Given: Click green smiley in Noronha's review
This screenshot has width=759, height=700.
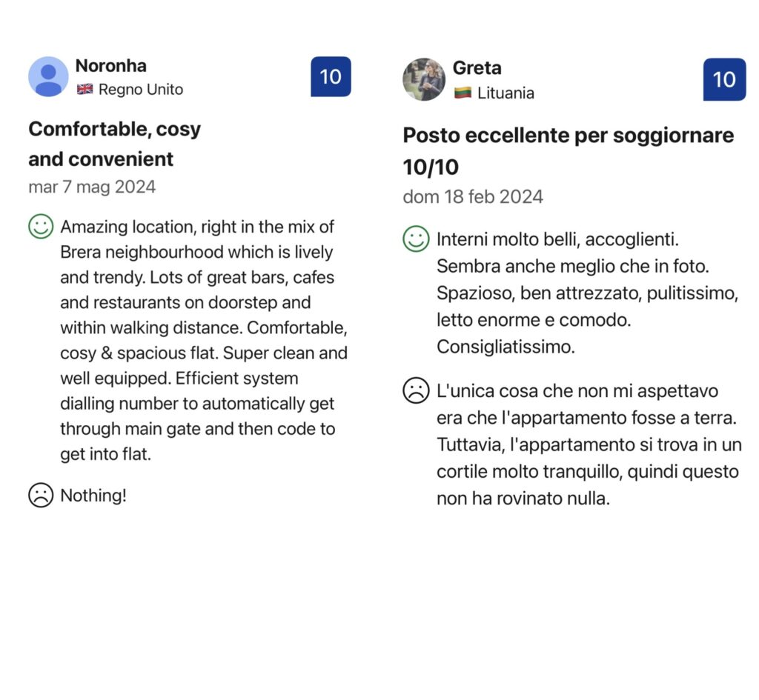Looking at the screenshot, I should [x=41, y=227].
